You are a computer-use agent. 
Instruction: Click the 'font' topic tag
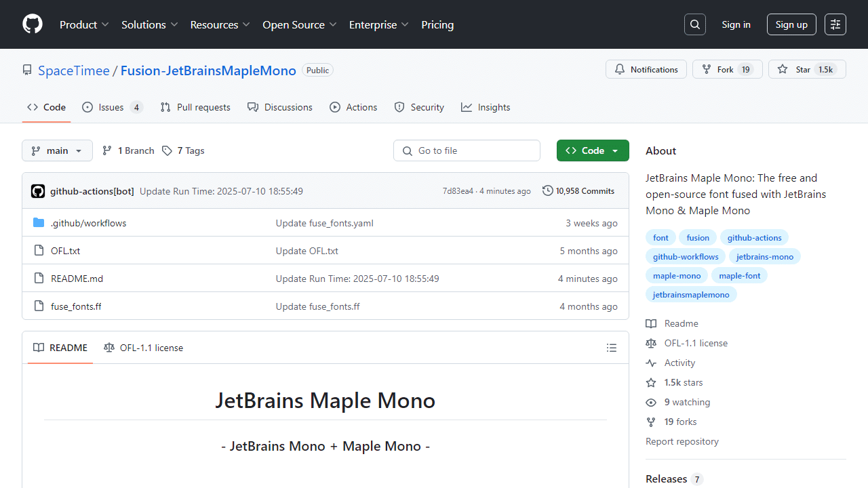pyautogui.click(x=660, y=238)
